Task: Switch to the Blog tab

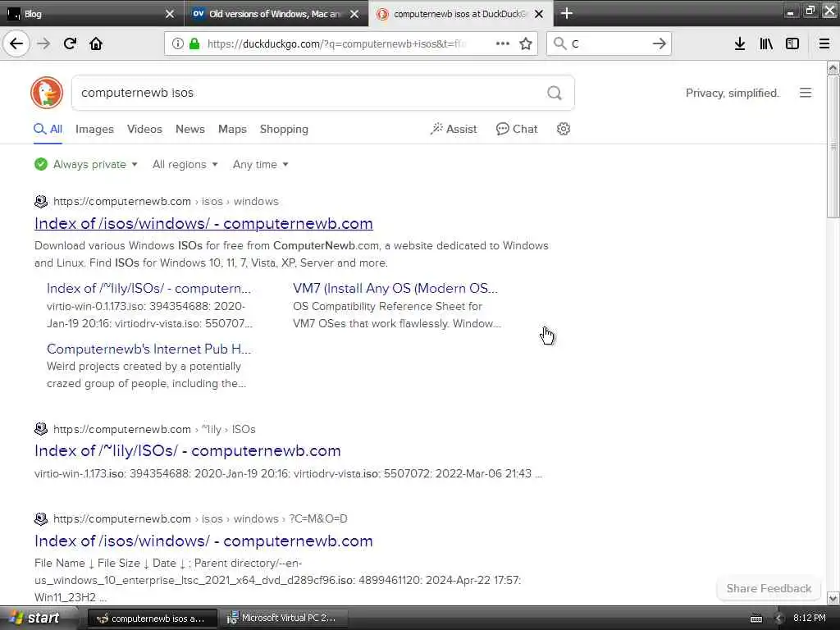Action: tap(92, 13)
